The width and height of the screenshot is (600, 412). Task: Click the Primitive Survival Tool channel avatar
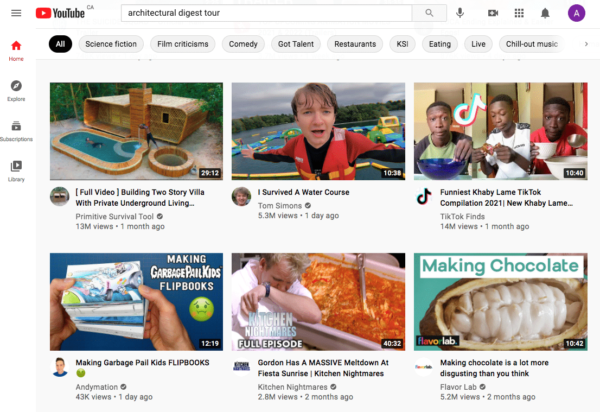60,196
